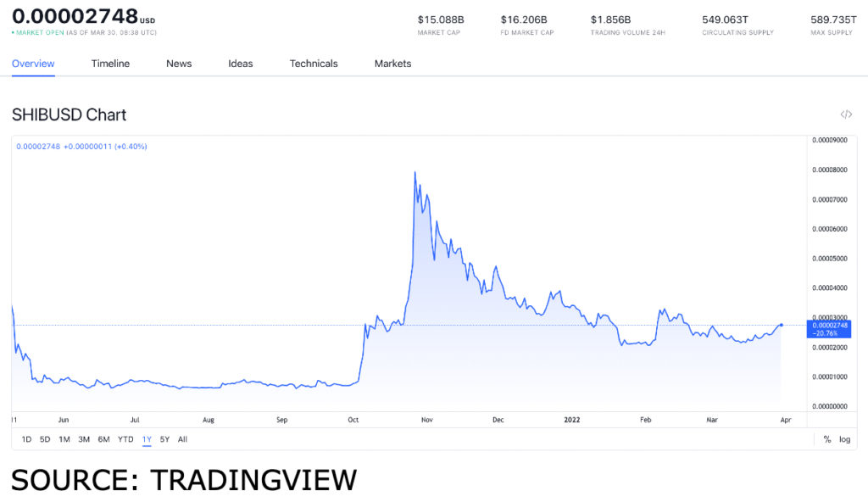Viewport: 868px width, 502px height.
Task: Click the $1.856B trading volume value
Action: 610,20
